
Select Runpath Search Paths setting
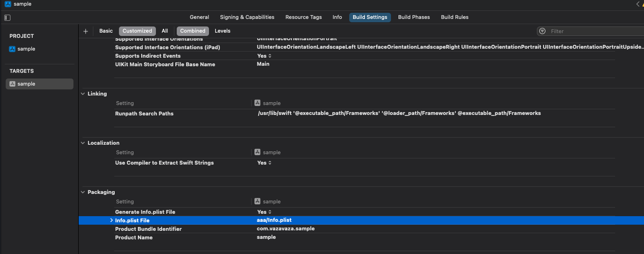pyautogui.click(x=145, y=114)
